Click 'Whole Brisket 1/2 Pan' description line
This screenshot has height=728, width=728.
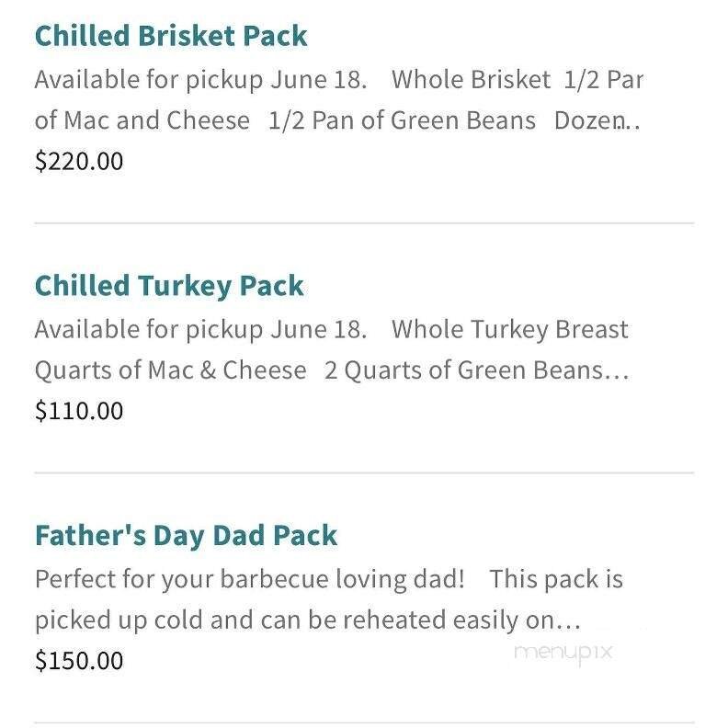(518, 80)
